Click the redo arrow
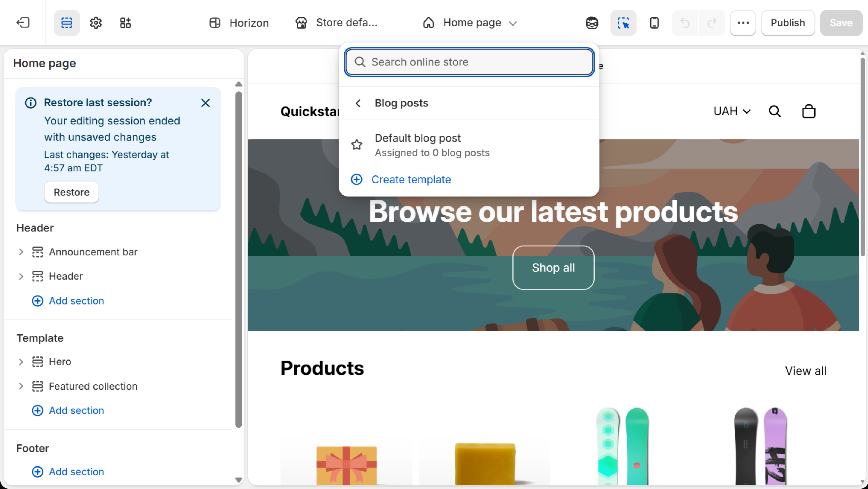The image size is (868, 489). pos(712,23)
